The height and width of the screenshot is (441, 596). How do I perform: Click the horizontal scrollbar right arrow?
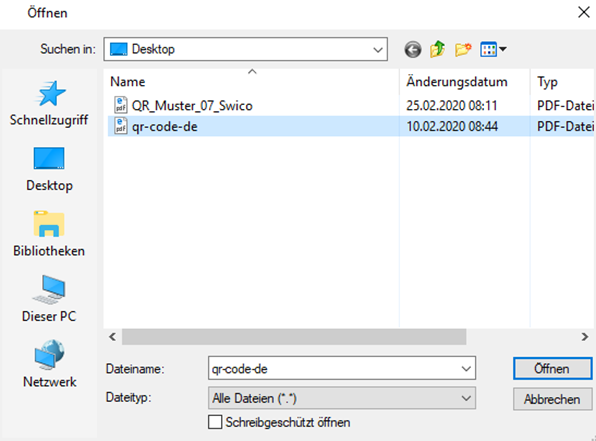(x=585, y=337)
